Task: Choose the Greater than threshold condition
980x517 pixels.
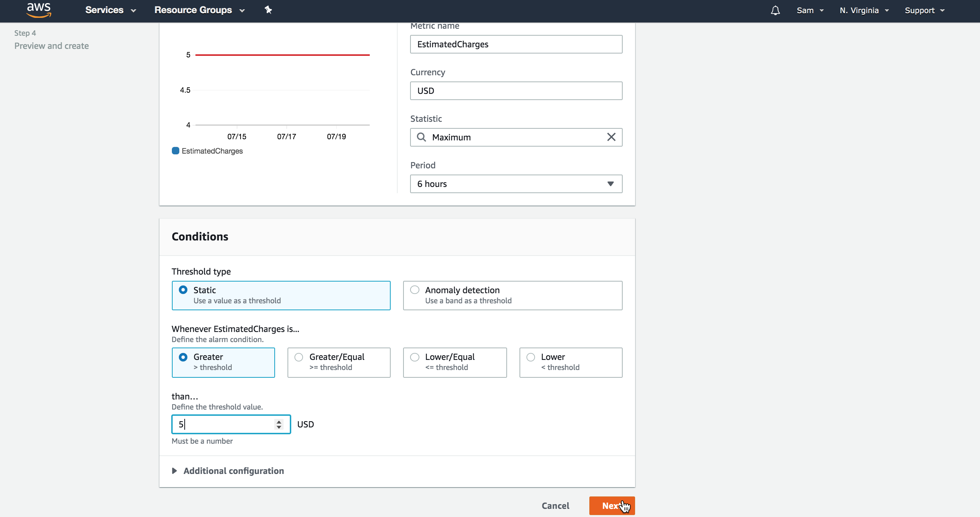Action: coord(223,362)
